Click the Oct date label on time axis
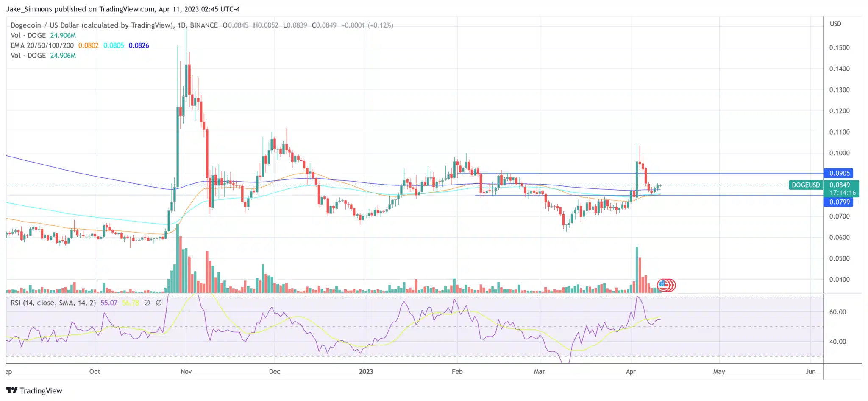The image size is (868, 401). (95, 372)
